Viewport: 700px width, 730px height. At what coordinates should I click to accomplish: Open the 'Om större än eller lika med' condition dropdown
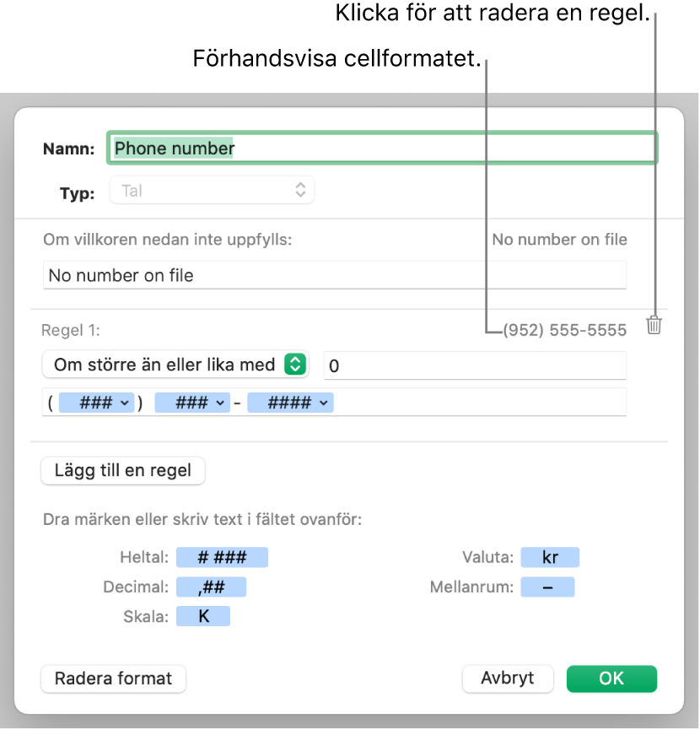pyautogui.click(x=175, y=365)
